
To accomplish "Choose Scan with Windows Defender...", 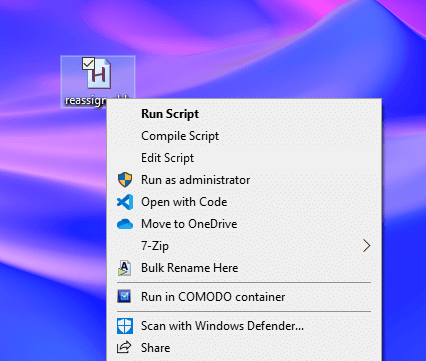I will tap(244, 326).
